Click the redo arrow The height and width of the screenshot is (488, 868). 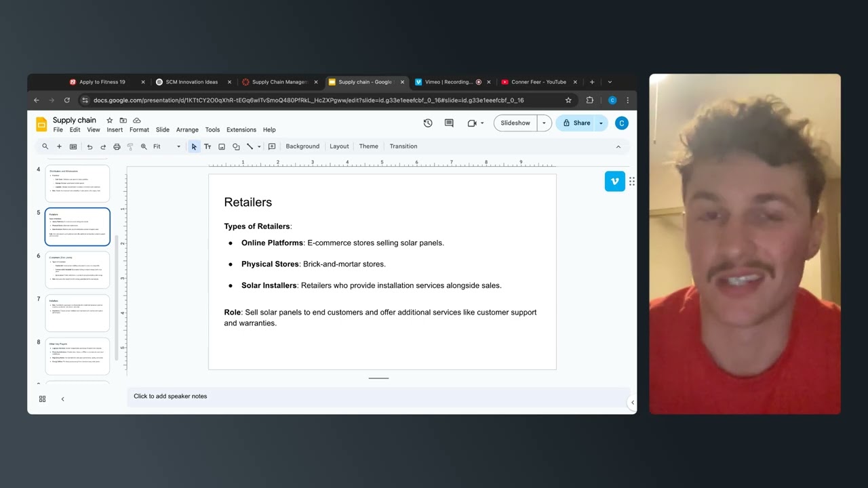click(x=103, y=146)
